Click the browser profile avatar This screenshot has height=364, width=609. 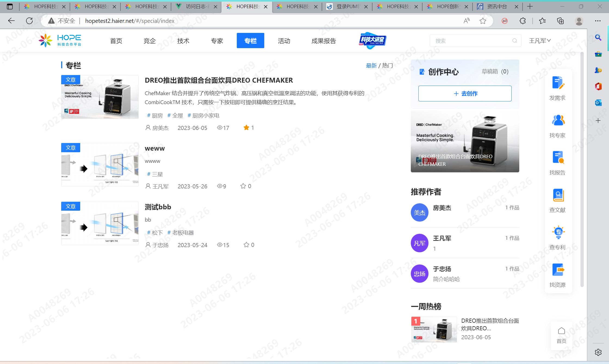tap(579, 21)
